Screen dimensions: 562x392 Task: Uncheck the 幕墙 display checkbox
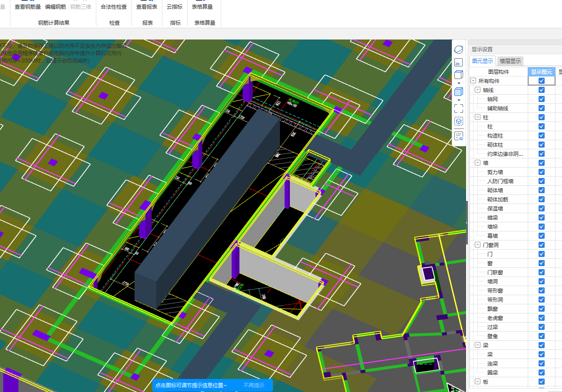541,236
